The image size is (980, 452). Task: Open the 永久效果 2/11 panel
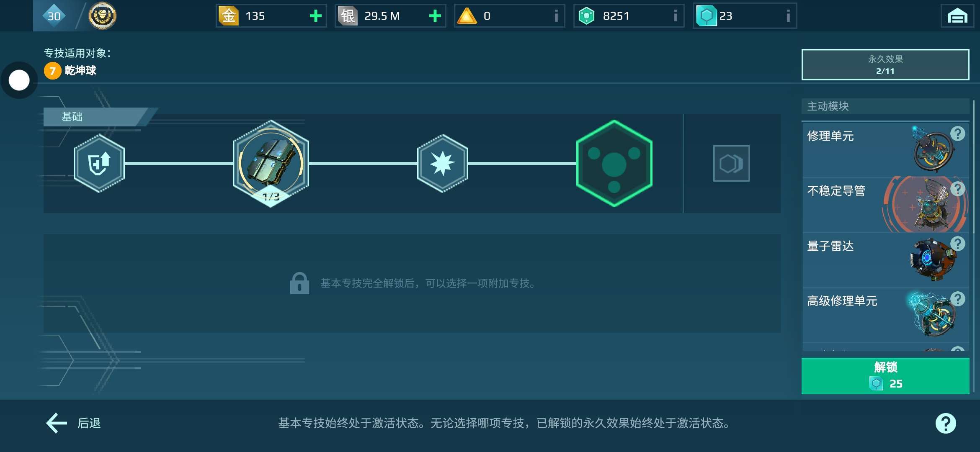pyautogui.click(x=885, y=65)
